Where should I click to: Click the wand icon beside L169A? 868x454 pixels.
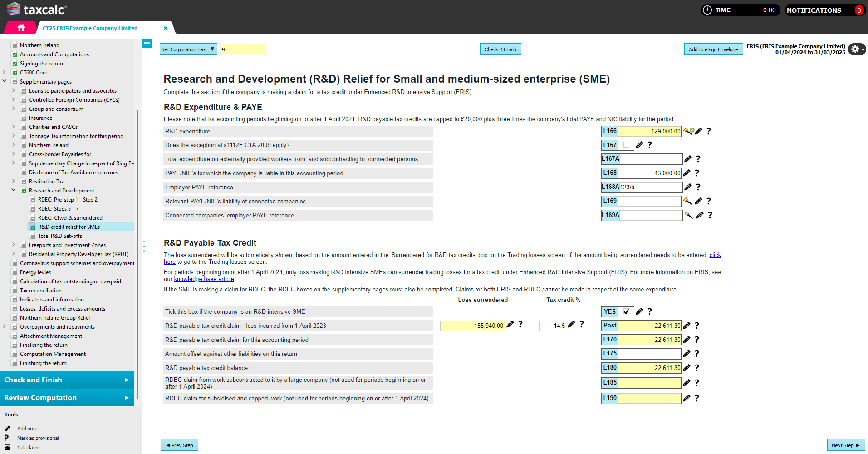click(x=689, y=215)
